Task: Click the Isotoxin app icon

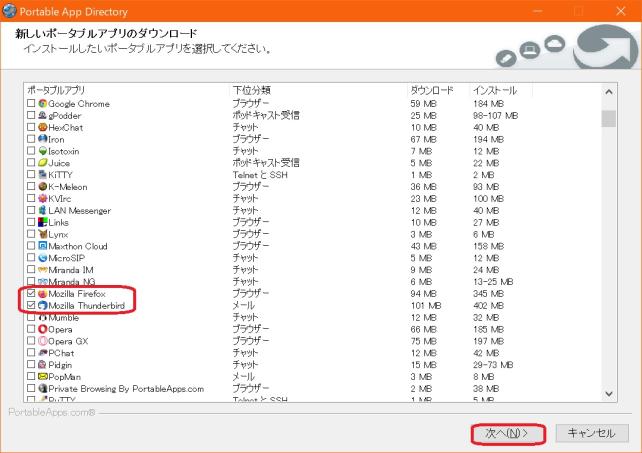Action: pos(43,151)
